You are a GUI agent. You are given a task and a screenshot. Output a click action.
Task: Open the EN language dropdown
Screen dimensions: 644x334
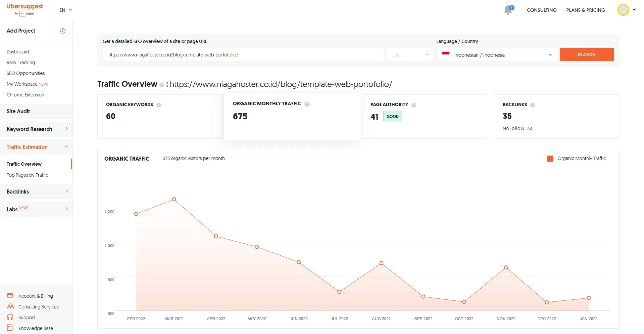tap(66, 10)
